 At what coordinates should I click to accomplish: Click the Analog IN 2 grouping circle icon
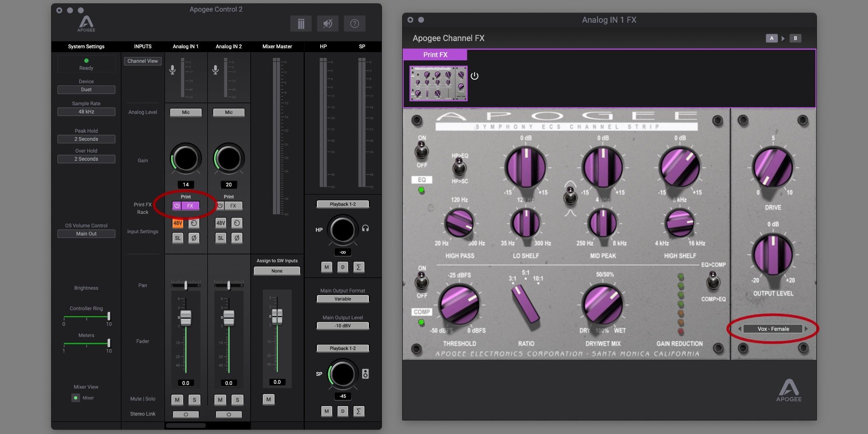(x=237, y=223)
